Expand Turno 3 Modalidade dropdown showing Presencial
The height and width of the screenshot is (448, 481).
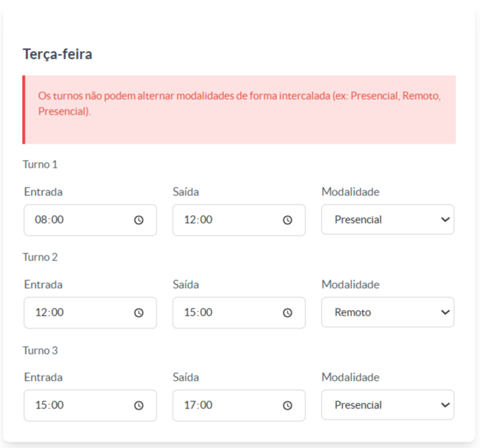tap(387, 405)
